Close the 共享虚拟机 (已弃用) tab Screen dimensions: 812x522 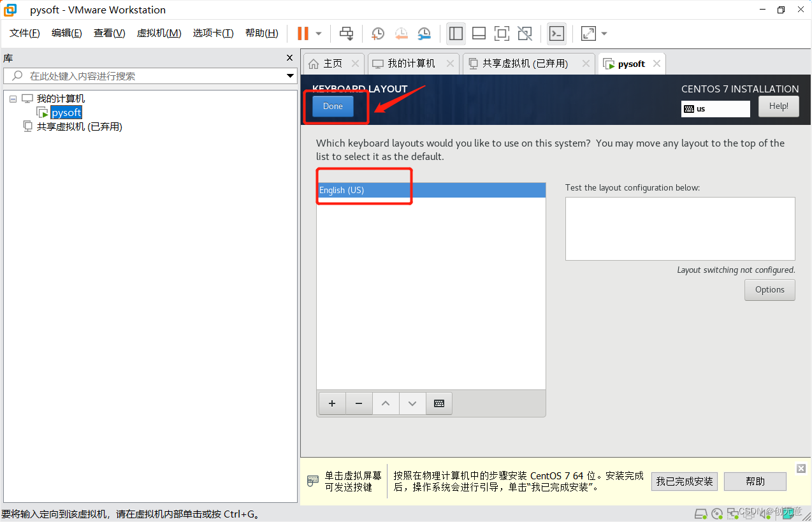(586, 64)
